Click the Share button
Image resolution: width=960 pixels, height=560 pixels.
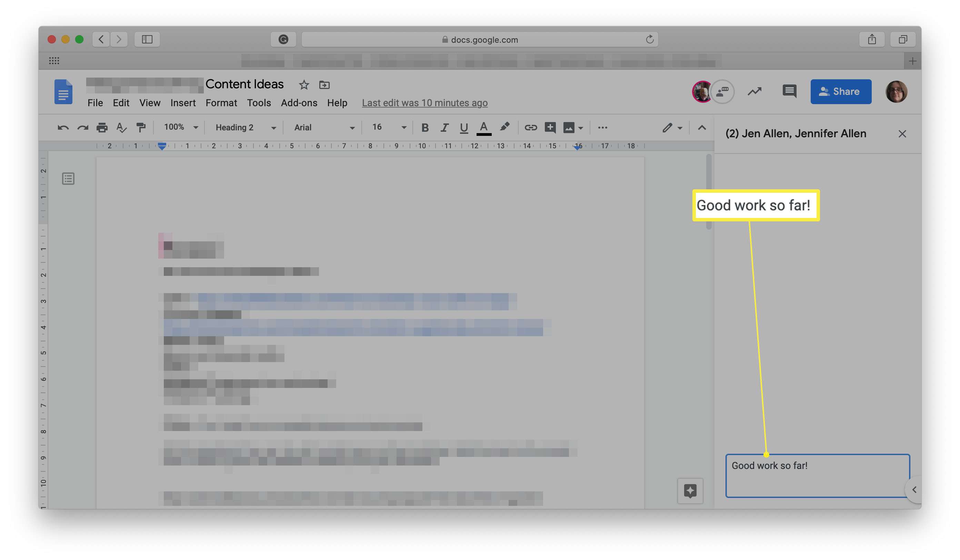tap(841, 91)
